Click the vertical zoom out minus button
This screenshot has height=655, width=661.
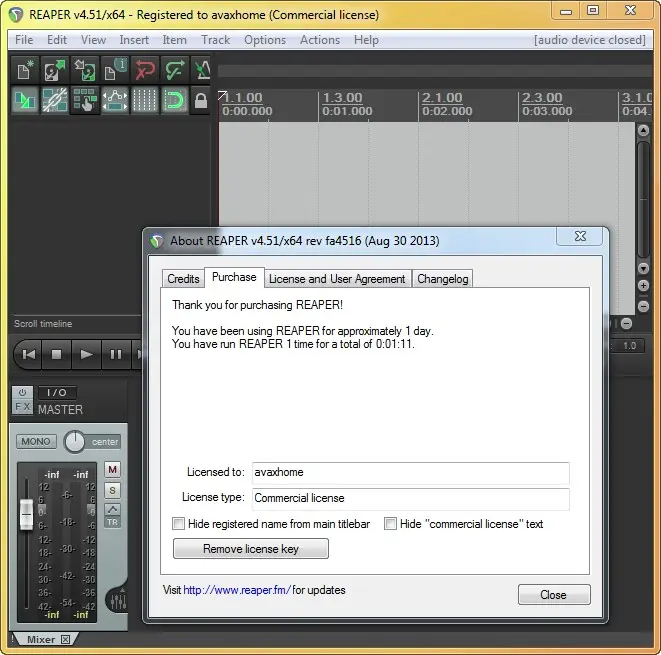pos(643,306)
